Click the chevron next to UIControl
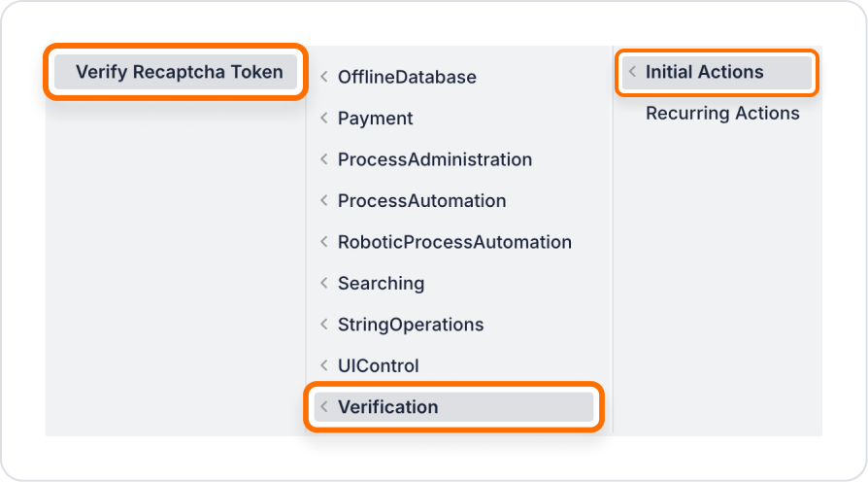This screenshot has width=868, height=482. pos(324,365)
